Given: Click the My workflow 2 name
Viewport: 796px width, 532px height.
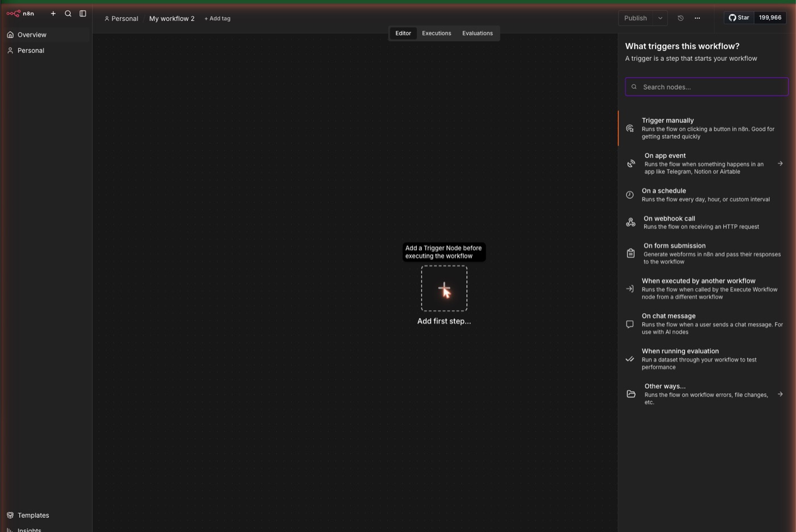Looking at the screenshot, I should (x=172, y=19).
